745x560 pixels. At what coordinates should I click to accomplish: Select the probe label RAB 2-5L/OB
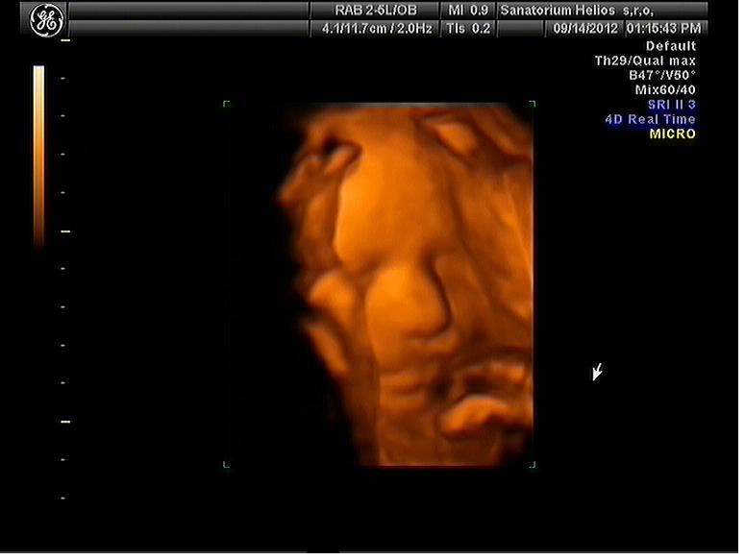coord(375,10)
